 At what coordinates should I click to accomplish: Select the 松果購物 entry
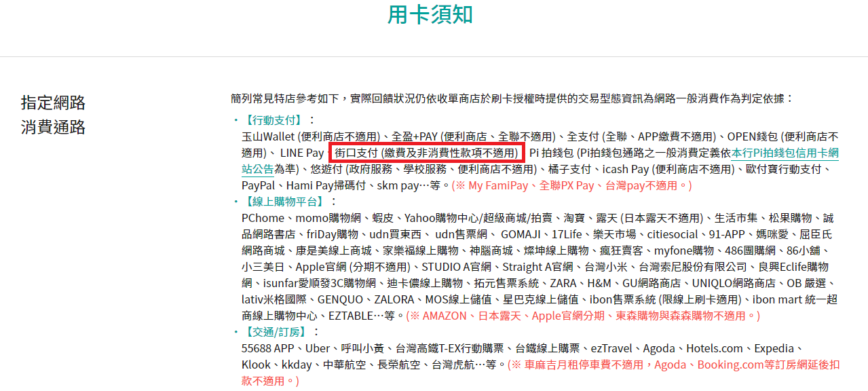coord(790,218)
